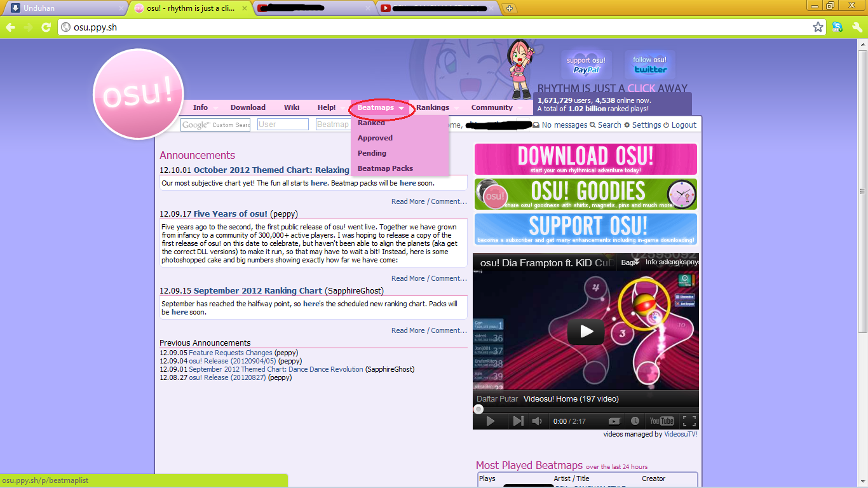
Task: Open the Download menu item
Action: point(248,107)
